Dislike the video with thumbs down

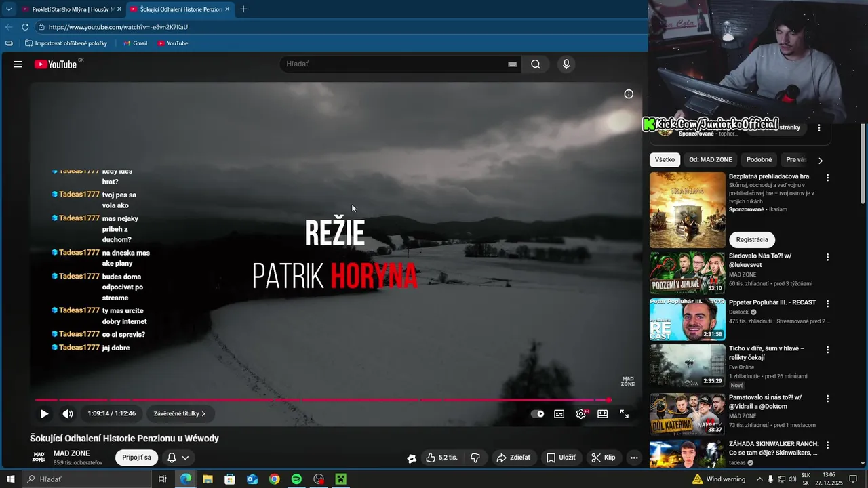pos(475,457)
